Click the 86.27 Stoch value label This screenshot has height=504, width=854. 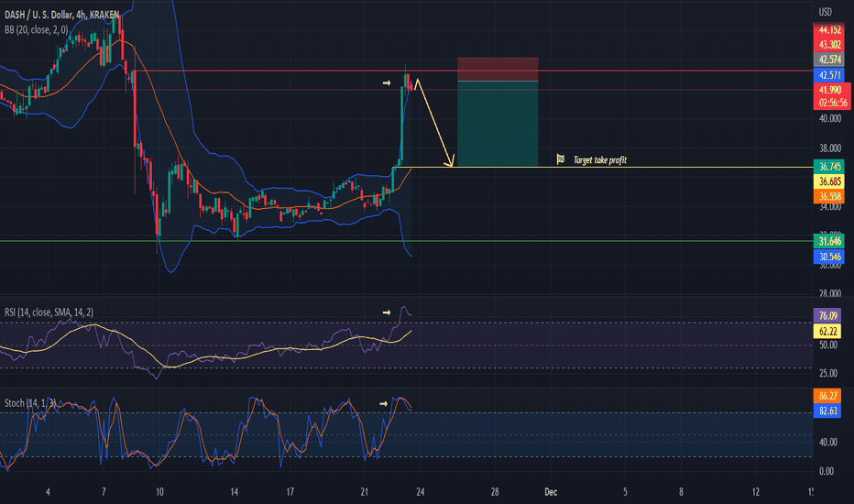[x=827, y=396]
